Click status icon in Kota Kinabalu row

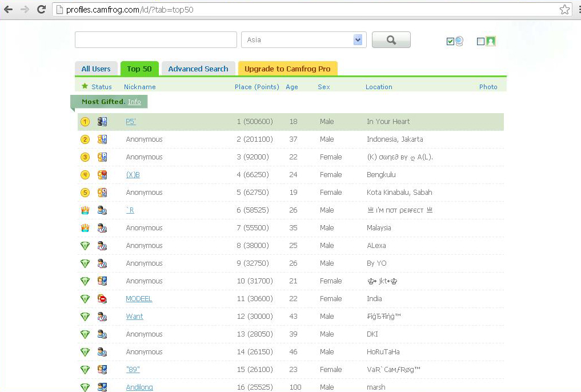coord(102,193)
